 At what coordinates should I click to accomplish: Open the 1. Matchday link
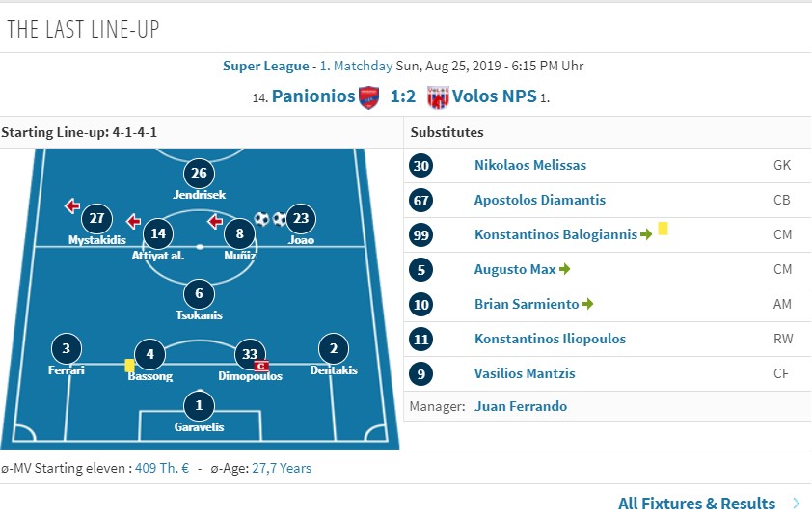[x=356, y=67]
